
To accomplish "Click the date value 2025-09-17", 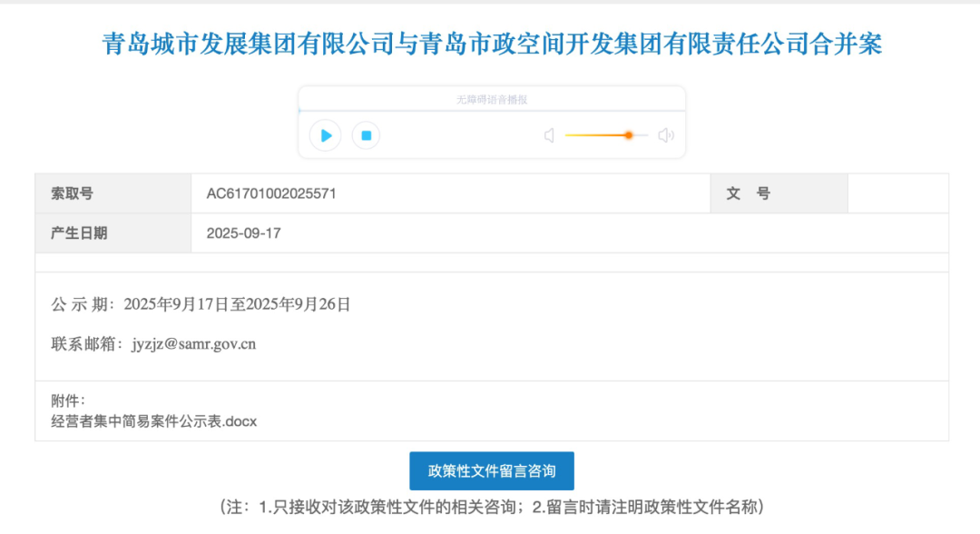I will [x=244, y=233].
